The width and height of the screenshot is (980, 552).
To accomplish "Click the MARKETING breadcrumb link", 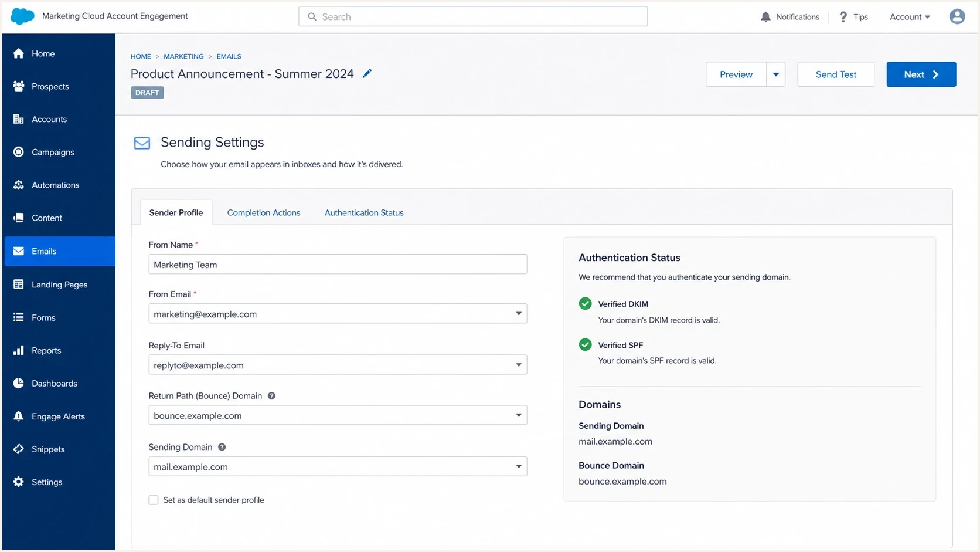I will tap(183, 56).
